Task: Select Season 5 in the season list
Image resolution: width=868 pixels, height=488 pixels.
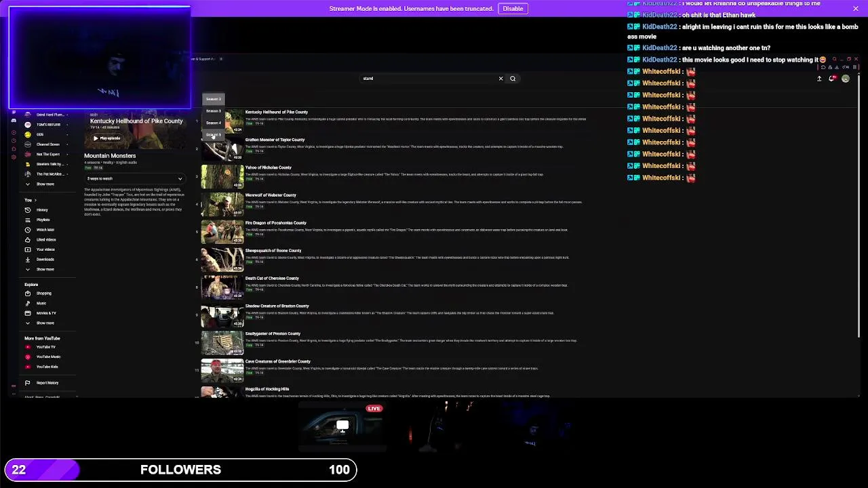Action: (x=214, y=135)
